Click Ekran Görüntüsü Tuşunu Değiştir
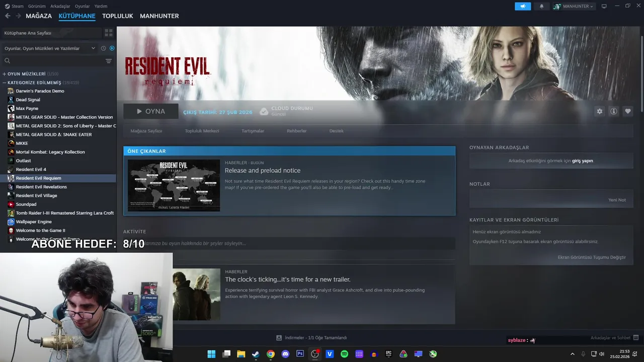Viewport: 644px width, 362px height. coord(592,257)
